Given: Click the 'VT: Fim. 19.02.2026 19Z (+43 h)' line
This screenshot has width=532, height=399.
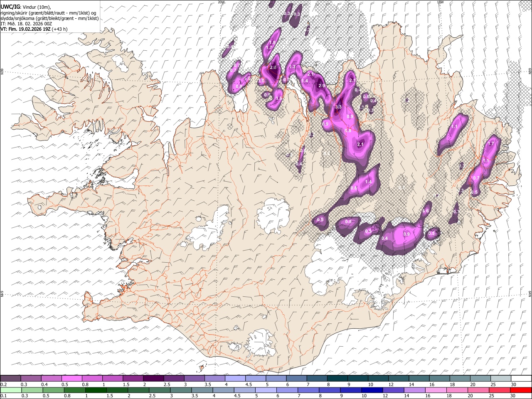Looking at the screenshot, I should tap(34, 30).
